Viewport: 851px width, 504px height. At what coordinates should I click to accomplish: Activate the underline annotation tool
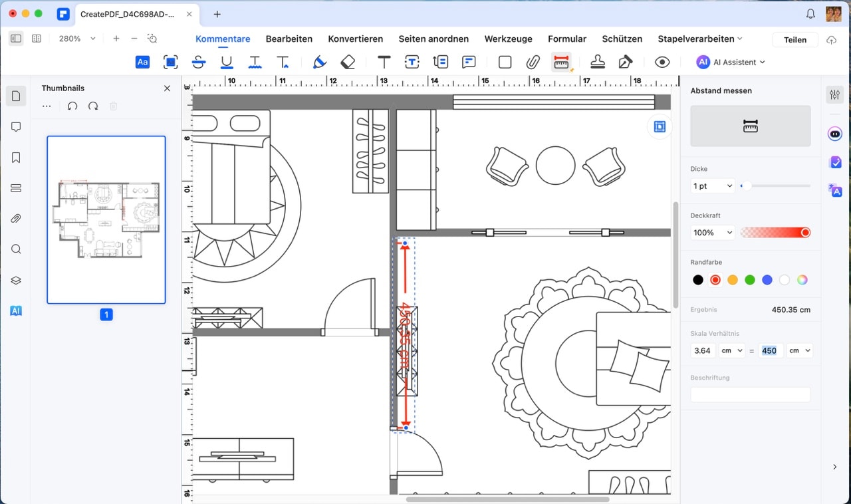(227, 62)
